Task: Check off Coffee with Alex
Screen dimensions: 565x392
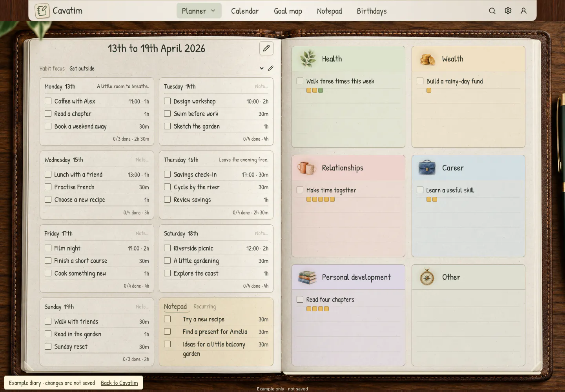Action: (x=48, y=101)
